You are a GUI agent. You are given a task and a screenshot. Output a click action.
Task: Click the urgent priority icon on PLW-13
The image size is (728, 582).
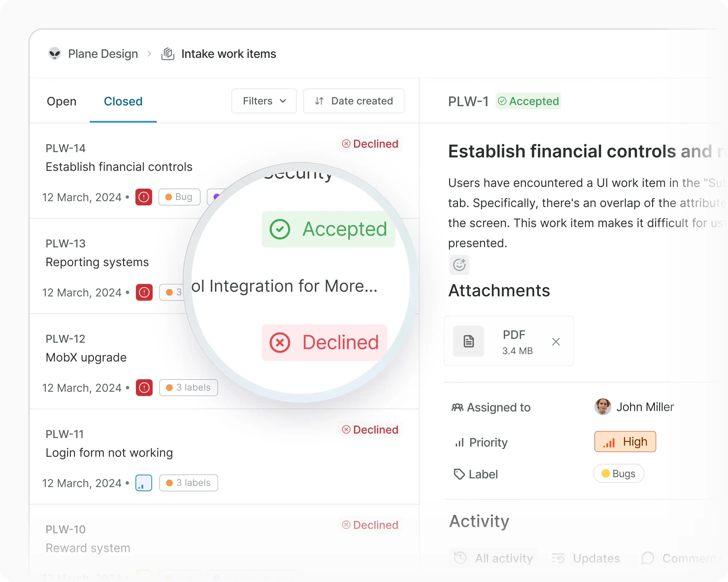144,292
